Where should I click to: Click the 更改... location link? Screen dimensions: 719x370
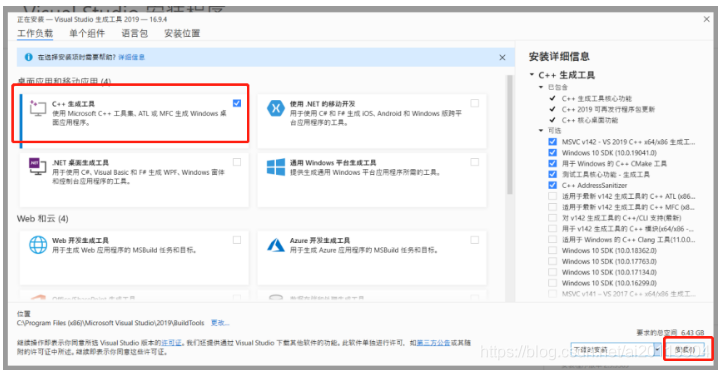click(220, 323)
